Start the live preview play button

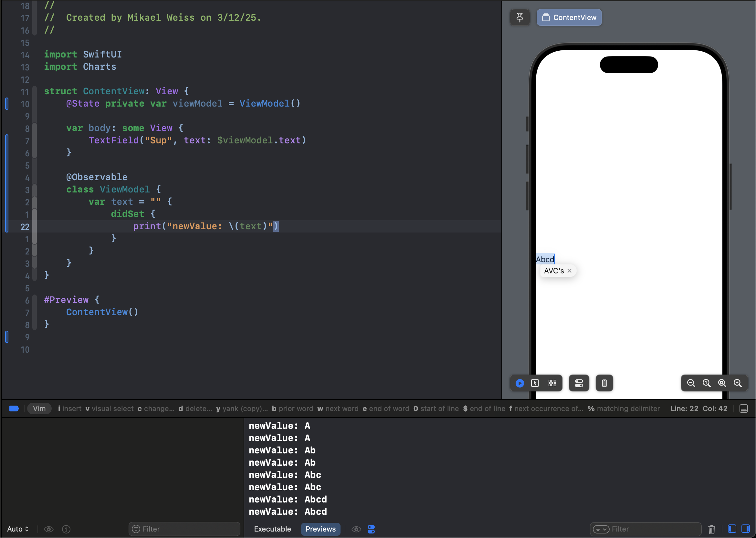coord(520,383)
